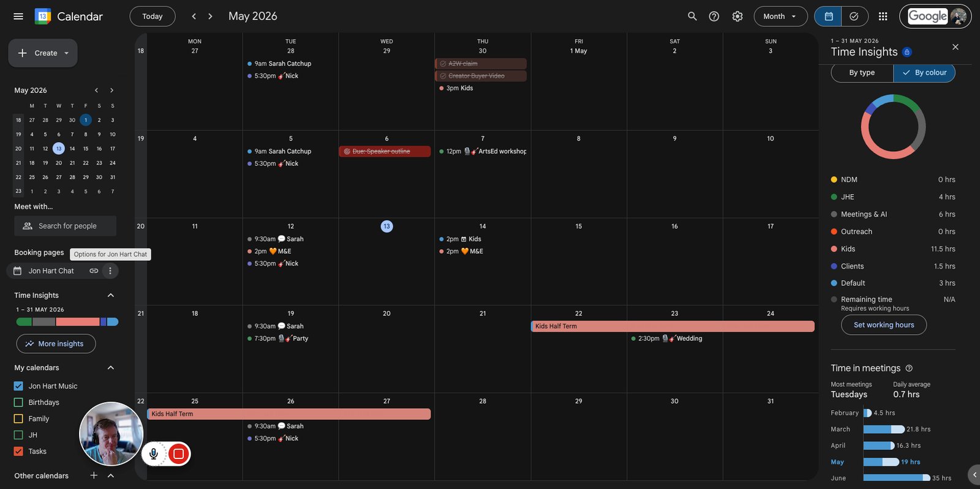Image resolution: width=980 pixels, height=489 pixels.
Task: Open the Google apps grid
Action: (x=883, y=17)
